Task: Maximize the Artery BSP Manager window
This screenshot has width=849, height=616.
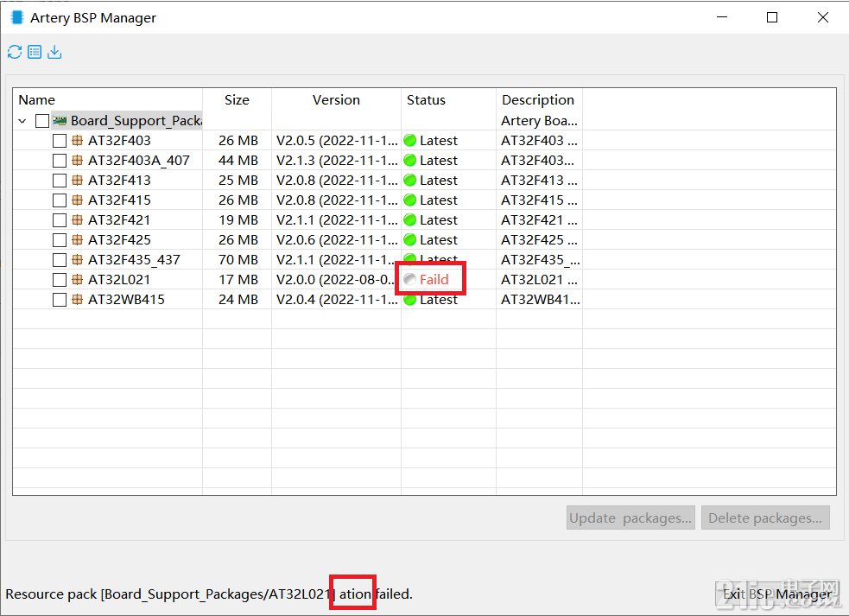Action: pyautogui.click(x=772, y=17)
